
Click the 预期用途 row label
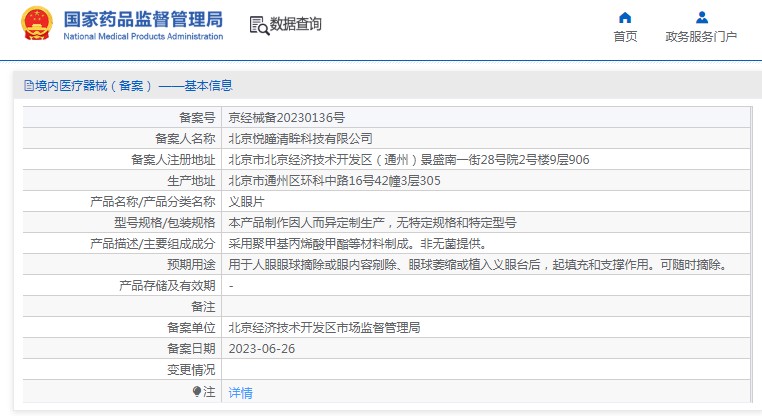click(x=191, y=264)
